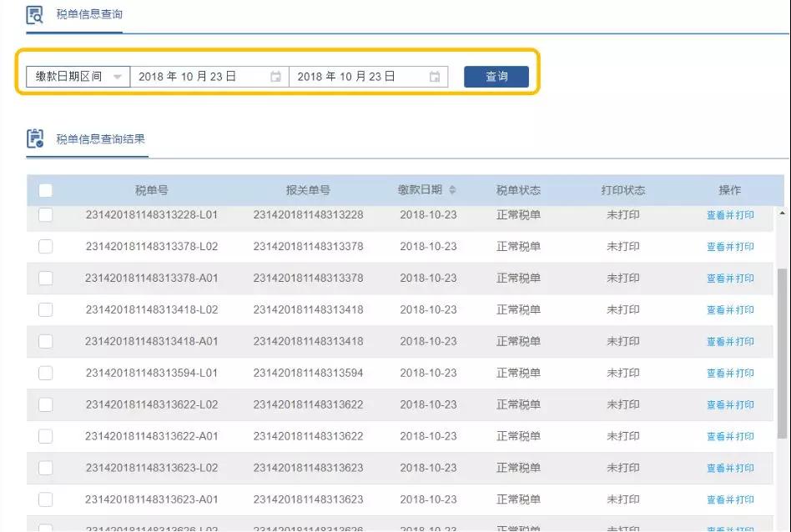Click 查看并打印 for bill 23142018114831359 4-L01
The height and width of the screenshot is (532, 791).
coord(730,373)
